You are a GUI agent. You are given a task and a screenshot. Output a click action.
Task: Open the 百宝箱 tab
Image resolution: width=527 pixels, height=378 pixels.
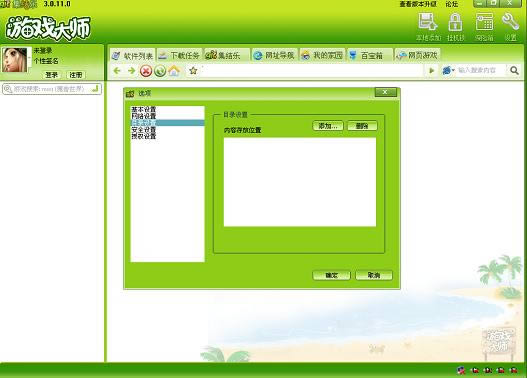[x=369, y=55]
